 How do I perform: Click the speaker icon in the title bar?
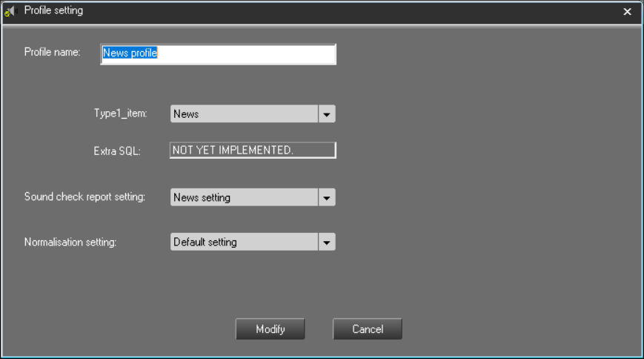pyautogui.click(x=10, y=11)
